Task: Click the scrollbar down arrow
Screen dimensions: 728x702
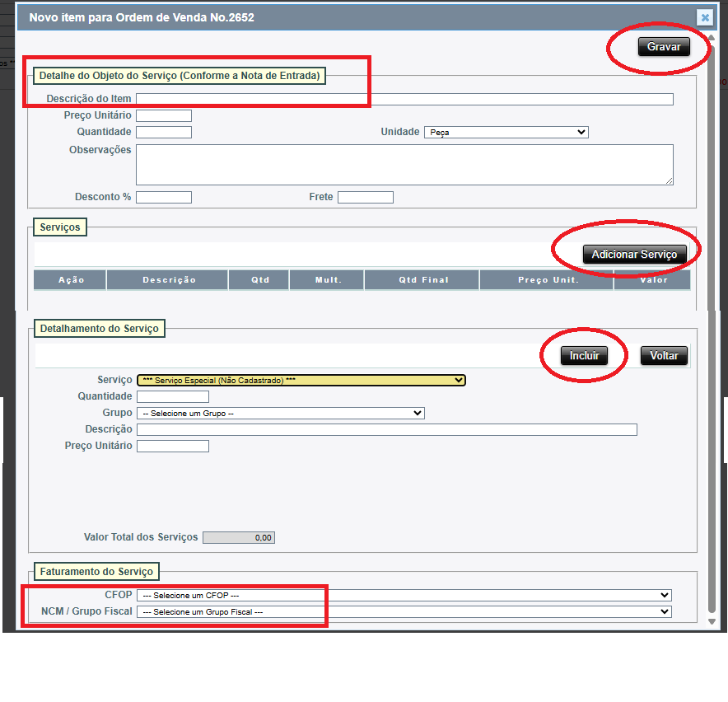Action: [x=712, y=622]
